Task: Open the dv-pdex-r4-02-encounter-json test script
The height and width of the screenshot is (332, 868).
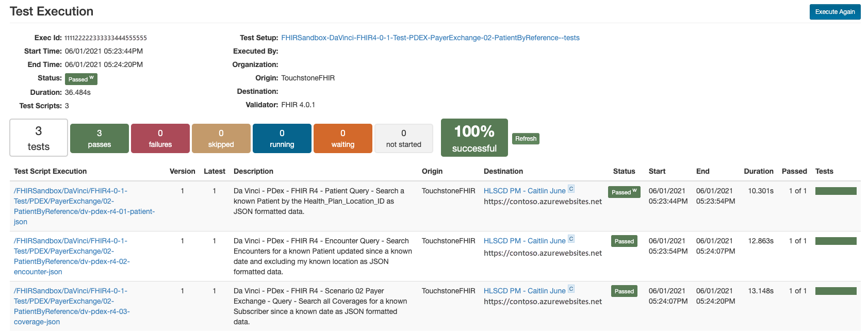Action: click(x=72, y=256)
